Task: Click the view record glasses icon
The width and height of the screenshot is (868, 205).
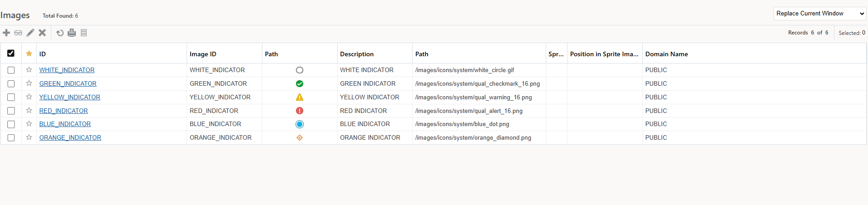Action: tap(18, 33)
